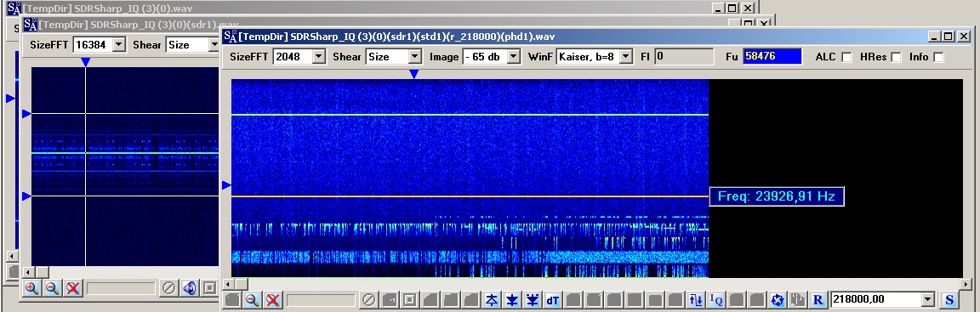Click the Fu field showing 58476
The height and width of the screenshot is (312, 980).
coord(772,57)
